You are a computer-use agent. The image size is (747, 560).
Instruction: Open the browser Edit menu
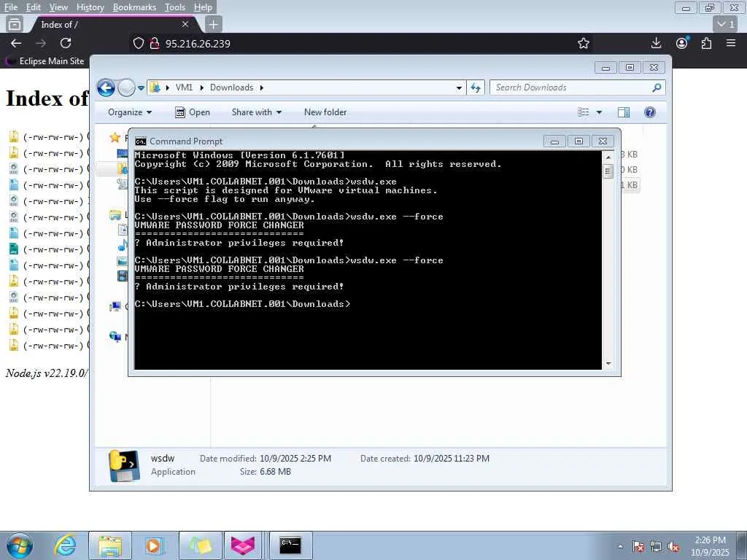(33, 7)
